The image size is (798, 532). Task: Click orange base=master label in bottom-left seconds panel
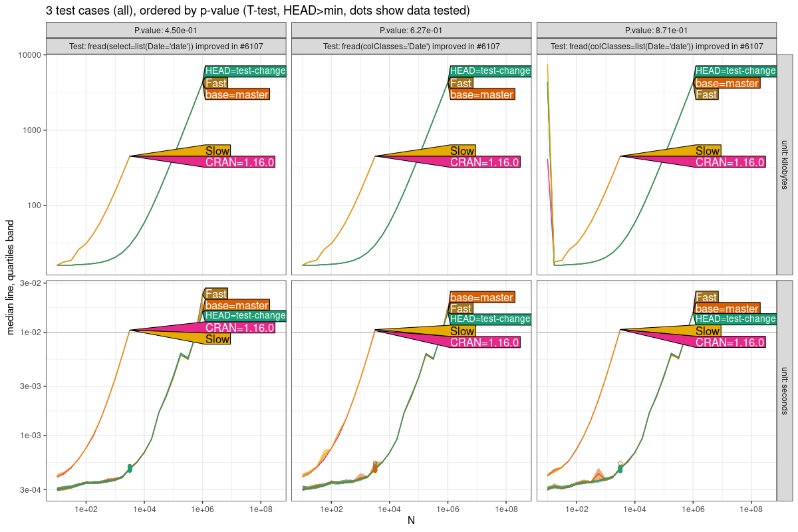pyautogui.click(x=237, y=305)
